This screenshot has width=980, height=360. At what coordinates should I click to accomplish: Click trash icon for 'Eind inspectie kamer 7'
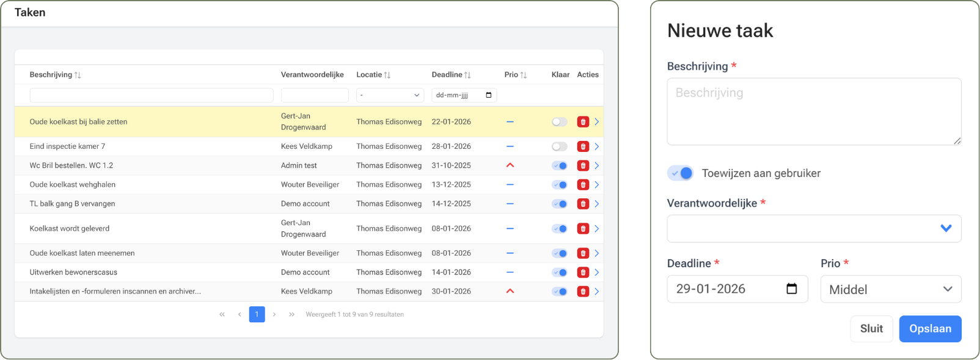[583, 146]
